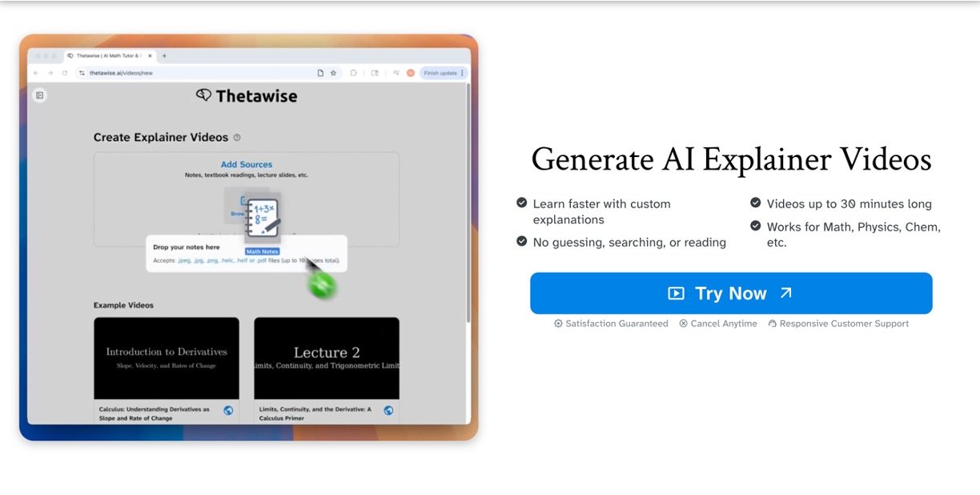Open the Finish update three-dot menu
Image resolution: width=980 pixels, height=495 pixels.
click(462, 73)
